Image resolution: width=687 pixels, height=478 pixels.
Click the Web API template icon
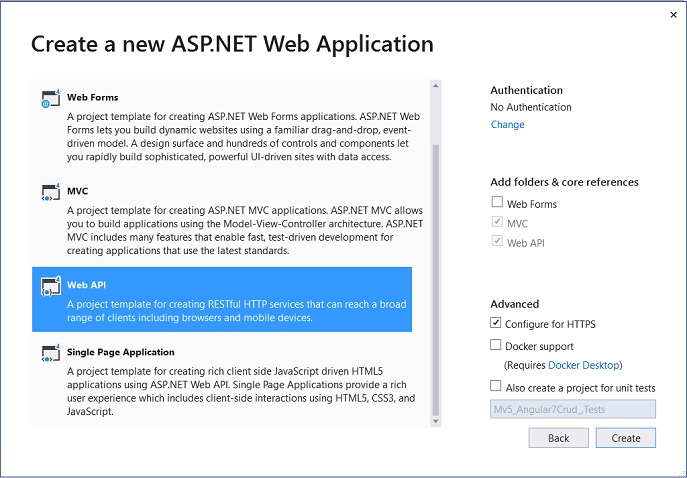[51, 286]
